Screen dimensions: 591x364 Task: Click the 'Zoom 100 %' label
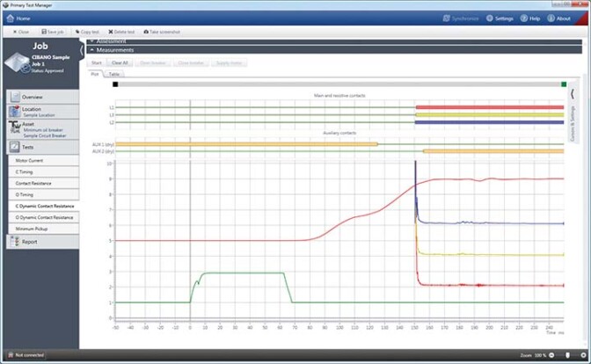(x=533, y=355)
